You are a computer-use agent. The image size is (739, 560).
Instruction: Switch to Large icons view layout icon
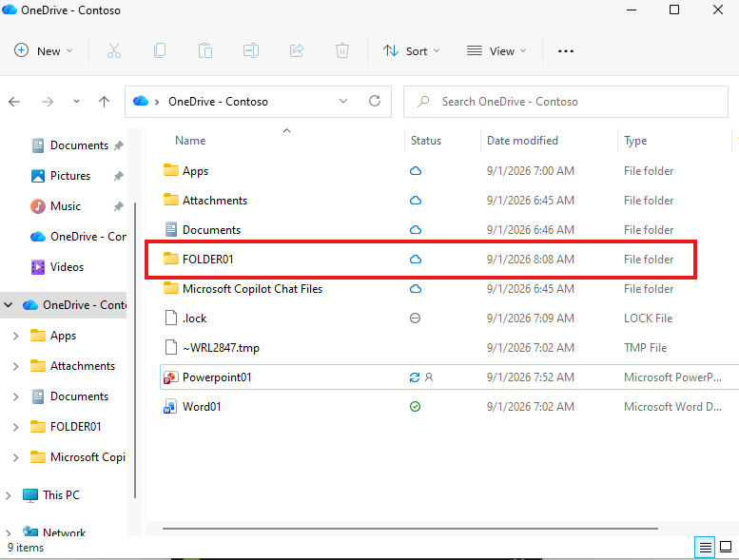[726, 547]
